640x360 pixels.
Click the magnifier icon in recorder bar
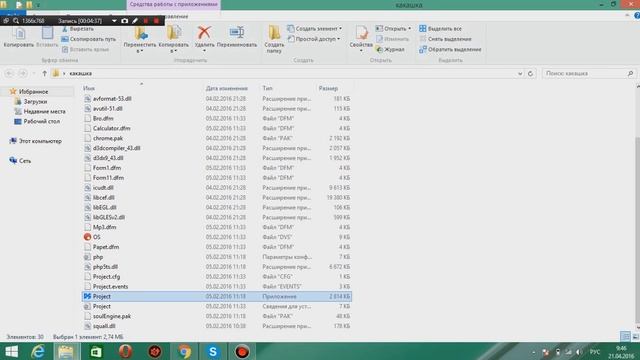click(x=16, y=21)
